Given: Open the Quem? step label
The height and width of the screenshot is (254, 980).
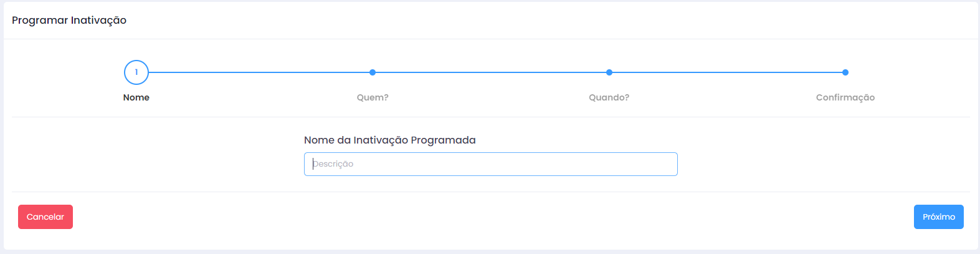Looking at the screenshot, I should (373, 97).
